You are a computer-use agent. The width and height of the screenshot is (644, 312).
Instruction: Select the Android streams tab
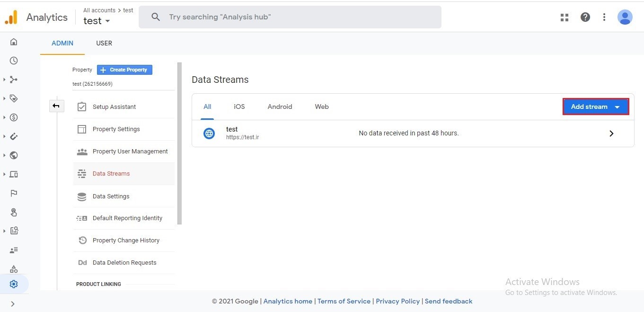(280, 107)
